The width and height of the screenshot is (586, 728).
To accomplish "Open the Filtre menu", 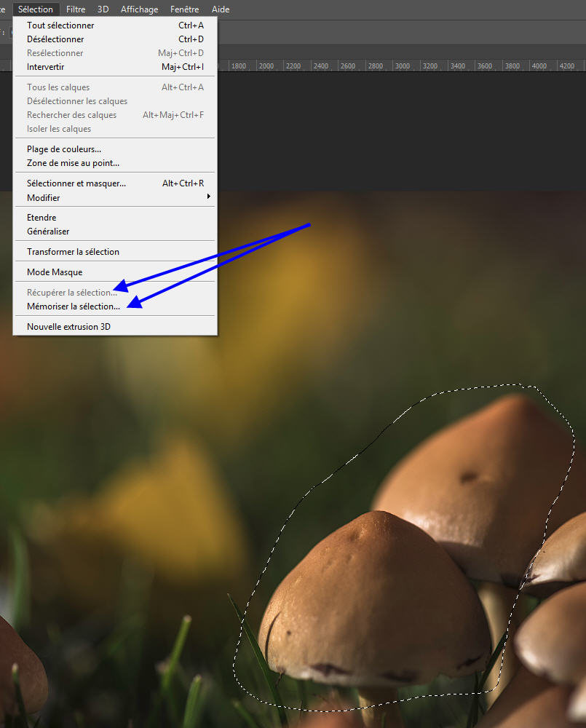I will click(75, 9).
